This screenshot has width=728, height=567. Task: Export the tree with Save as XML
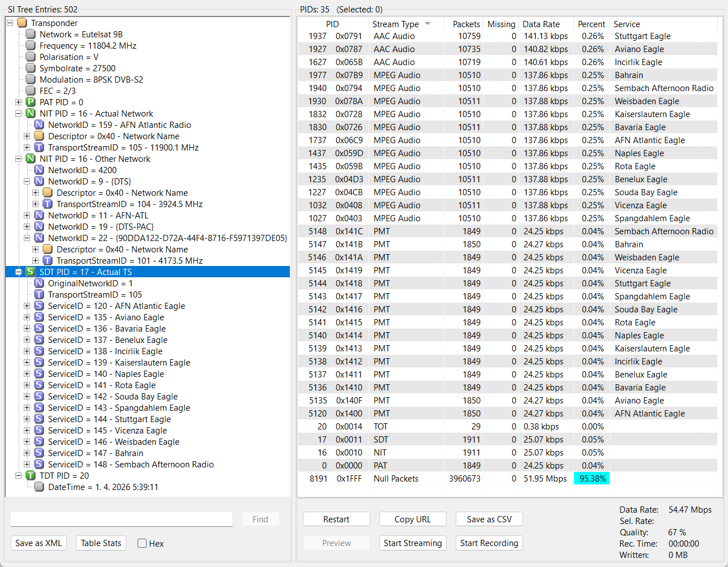(x=38, y=543)
